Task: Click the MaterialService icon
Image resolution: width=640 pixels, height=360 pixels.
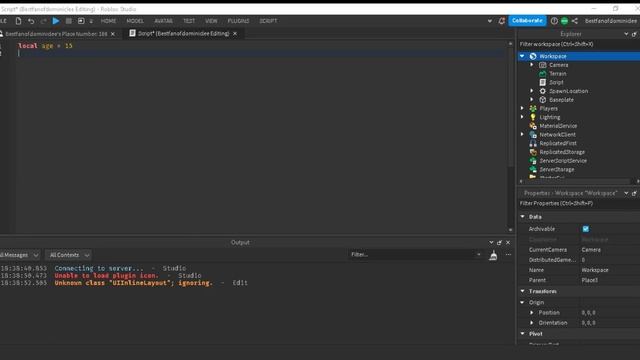Action: (x=533, y=126)
